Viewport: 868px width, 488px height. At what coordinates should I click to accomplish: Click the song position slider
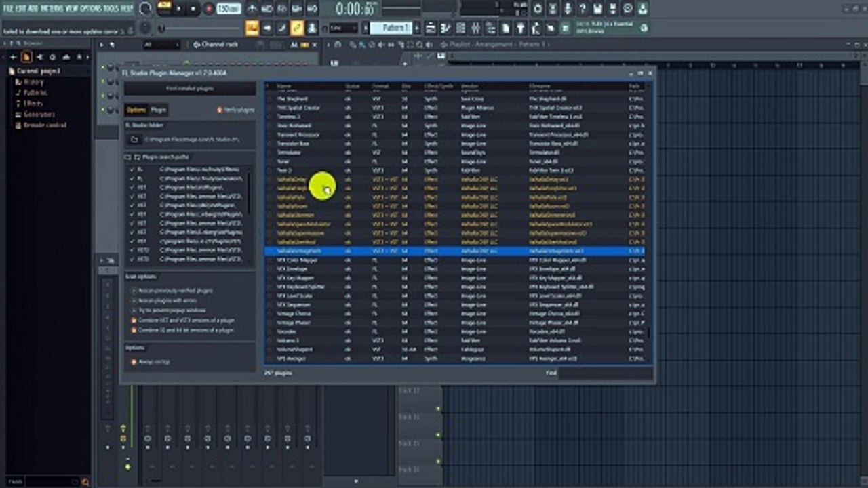click(201, 28)
